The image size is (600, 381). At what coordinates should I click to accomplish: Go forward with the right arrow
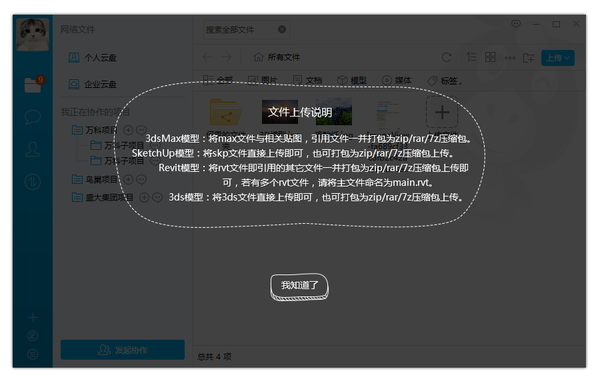[x=227, y=57]
